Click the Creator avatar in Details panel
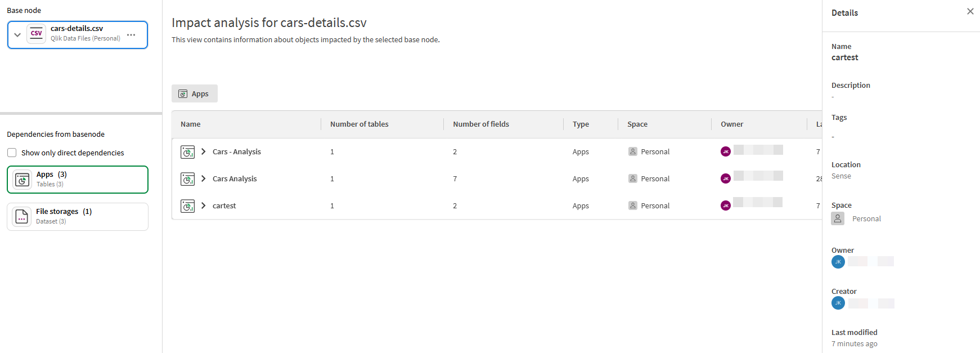Screen dimensions: 980x353 (x=838, y=303)
